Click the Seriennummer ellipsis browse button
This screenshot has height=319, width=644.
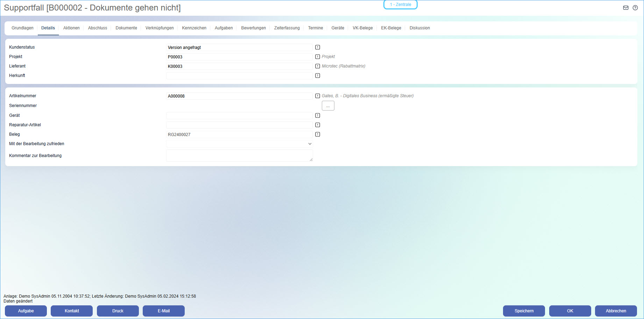[328, 106]
